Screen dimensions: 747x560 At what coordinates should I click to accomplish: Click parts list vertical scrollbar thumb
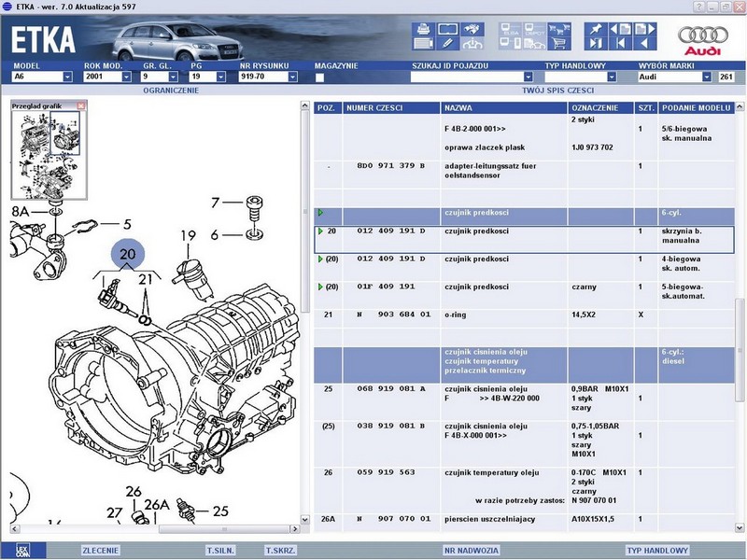739,351
